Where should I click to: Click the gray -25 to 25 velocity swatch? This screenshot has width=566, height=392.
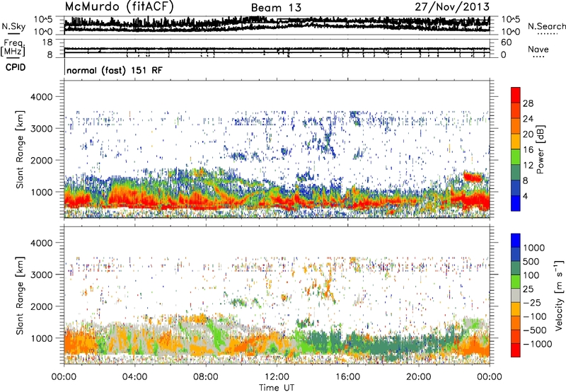coord(516,296)
